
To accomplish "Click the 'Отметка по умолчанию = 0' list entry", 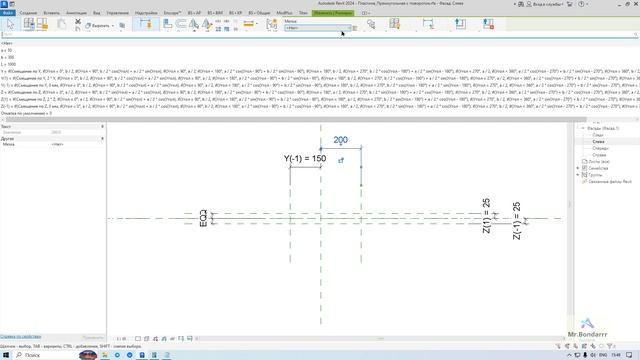I will (x=27, y=113).
